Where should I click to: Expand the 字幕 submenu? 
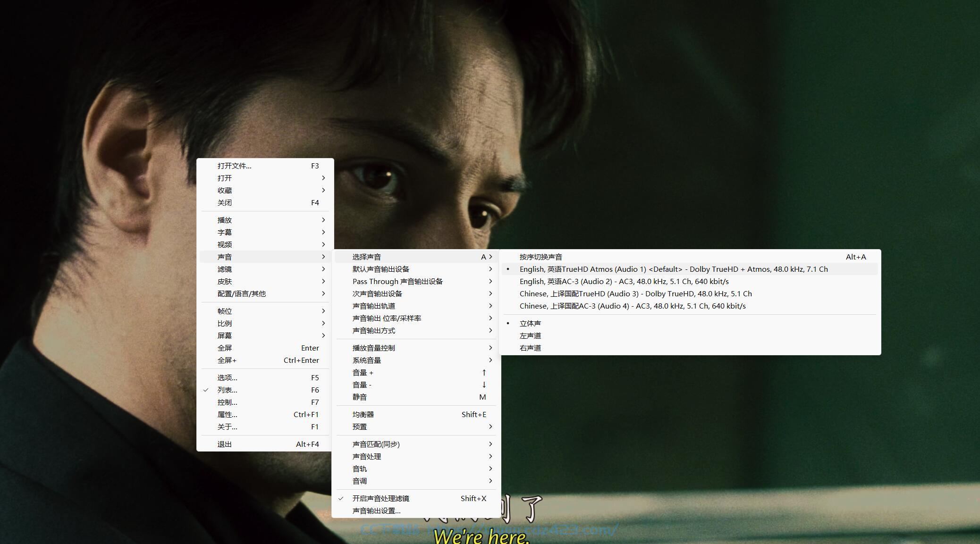click(x=265, y=232)
